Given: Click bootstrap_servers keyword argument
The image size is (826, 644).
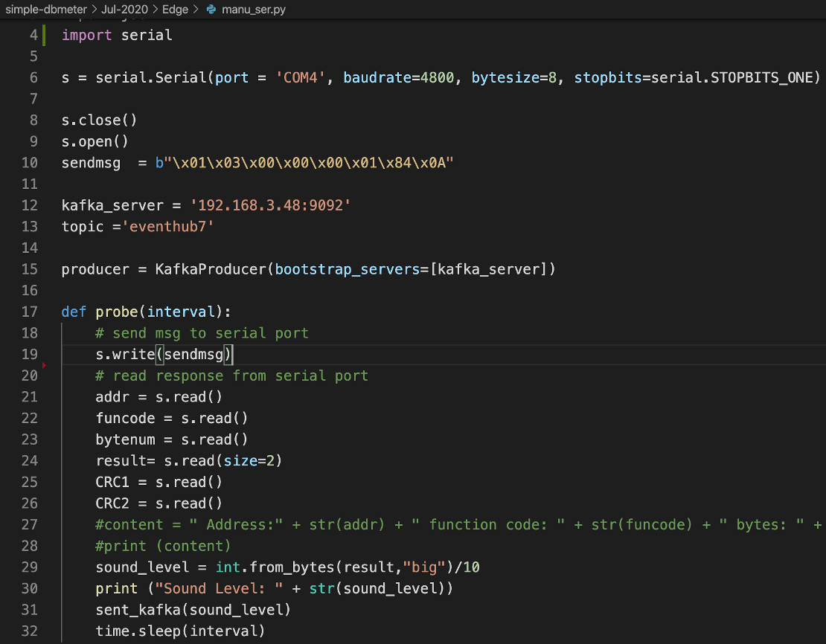Looking at the screenshot, I should tap(348, 270).
